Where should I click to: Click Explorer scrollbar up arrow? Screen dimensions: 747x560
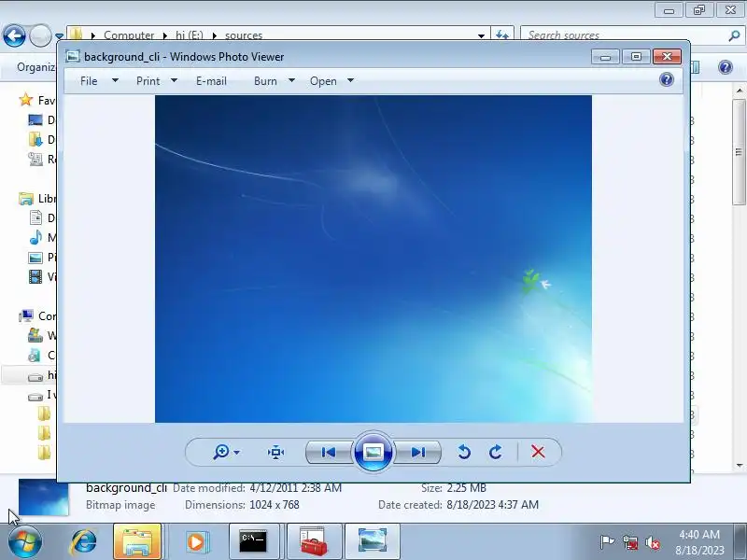[739, 90]
